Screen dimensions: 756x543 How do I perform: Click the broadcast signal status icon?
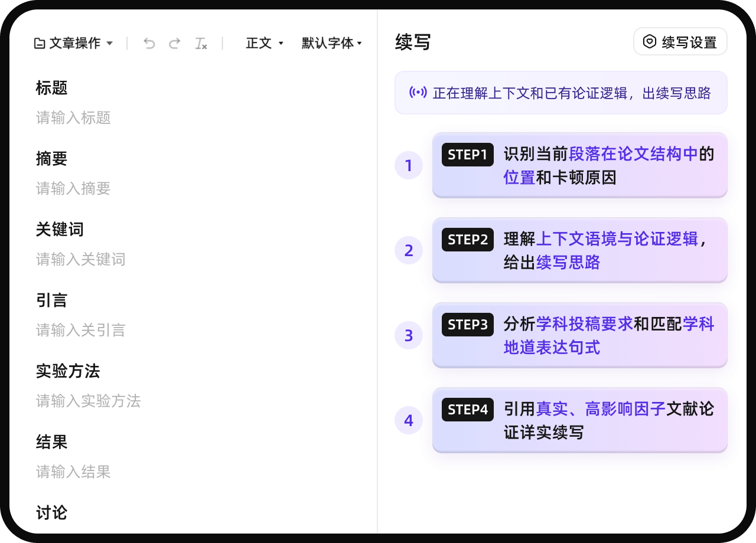(418, 93)
